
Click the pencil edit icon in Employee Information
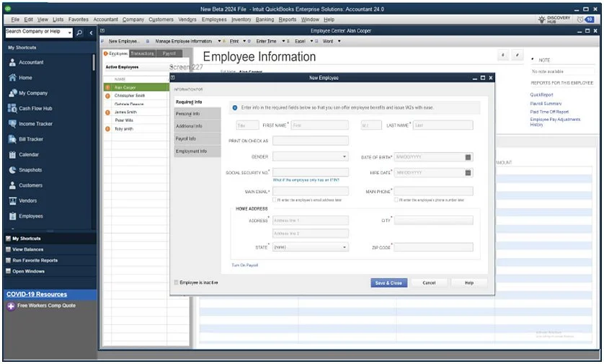pos(518,56)
